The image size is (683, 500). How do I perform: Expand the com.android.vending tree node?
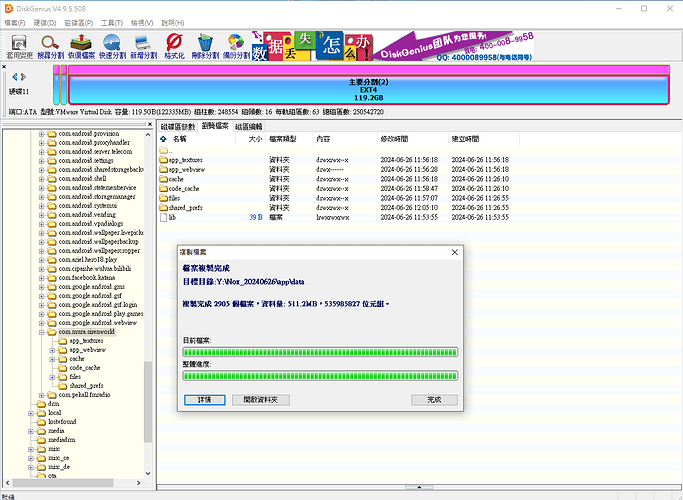[41, 215]
